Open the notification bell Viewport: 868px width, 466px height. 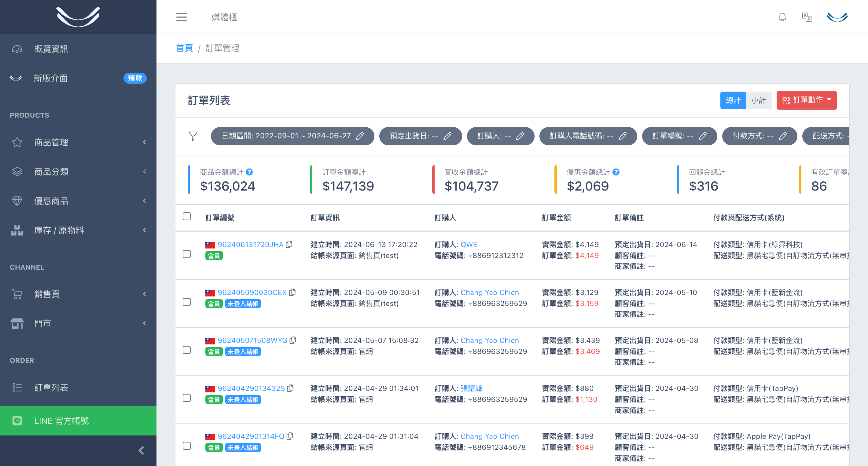pos(782,17)
